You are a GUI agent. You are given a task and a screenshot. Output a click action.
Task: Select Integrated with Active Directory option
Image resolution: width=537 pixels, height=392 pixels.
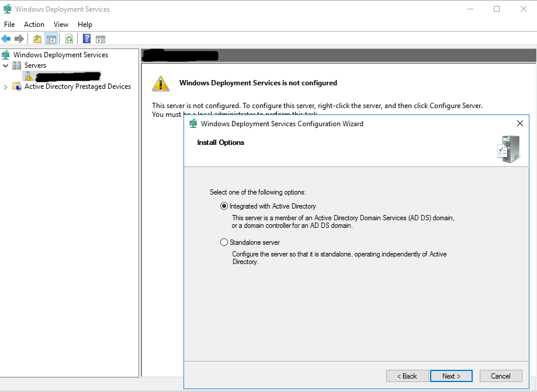(x=224, y=206)
